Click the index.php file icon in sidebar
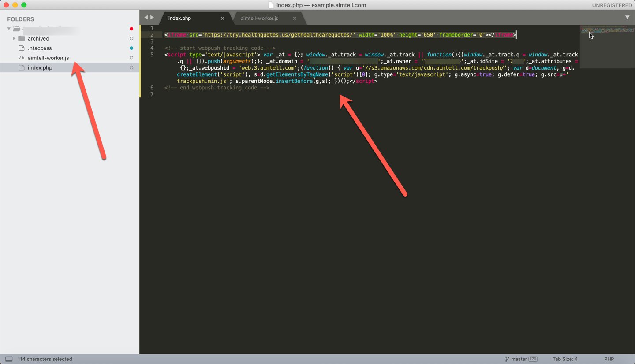This screenshot has width=635, height=364. coord(21,68)
